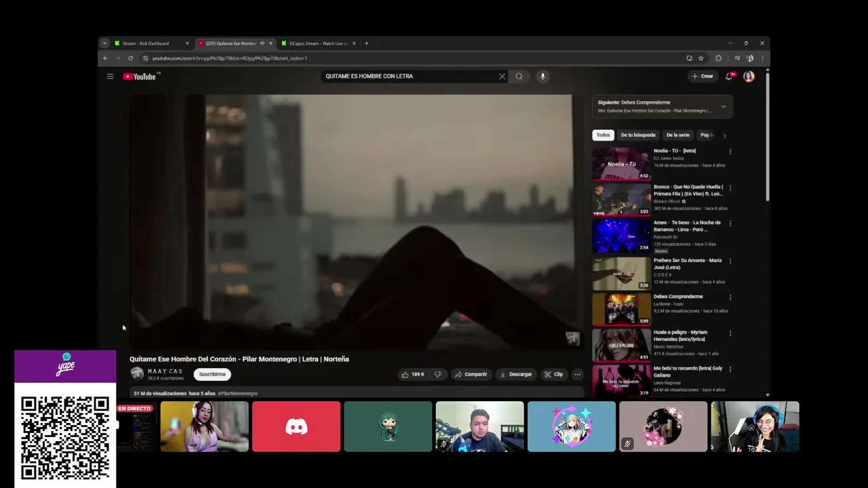Select the Todos filter chip
Image resolution: width=868 pixels, height=488 pixels.
603,135
